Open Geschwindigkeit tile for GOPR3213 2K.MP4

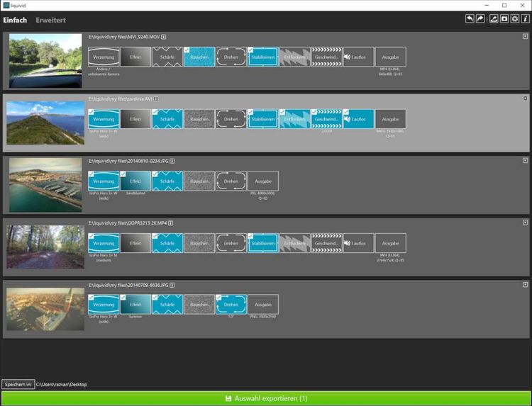(x=327, y=243)
